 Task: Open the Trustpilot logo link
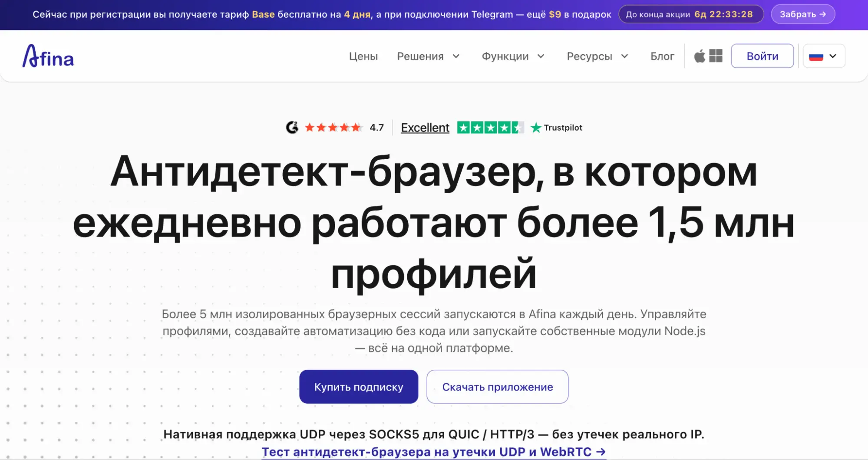pyautogui.click(x=557, y=128)
